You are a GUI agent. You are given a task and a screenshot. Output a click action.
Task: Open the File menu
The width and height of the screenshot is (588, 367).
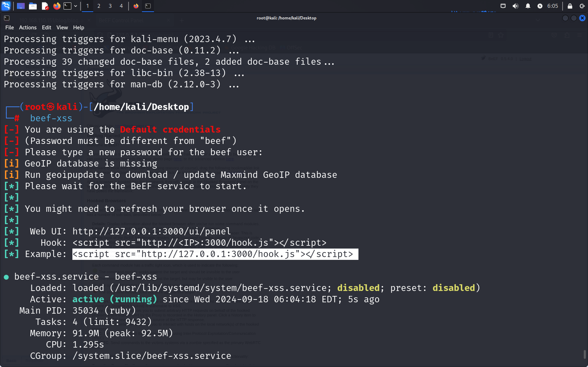(10, 28)
